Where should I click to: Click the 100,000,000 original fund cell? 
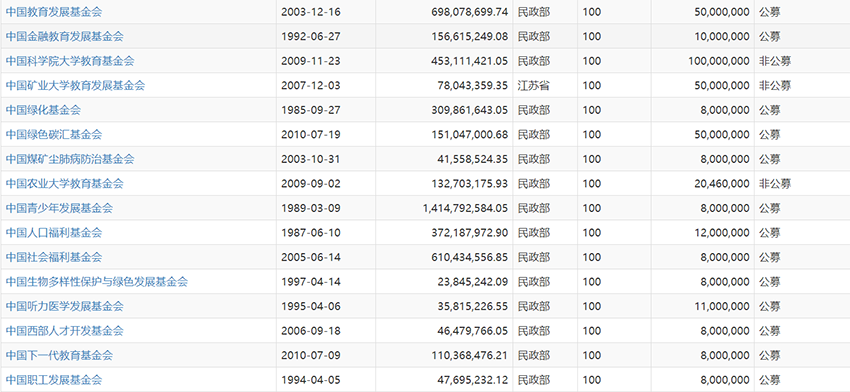click(x=703, y=61)
